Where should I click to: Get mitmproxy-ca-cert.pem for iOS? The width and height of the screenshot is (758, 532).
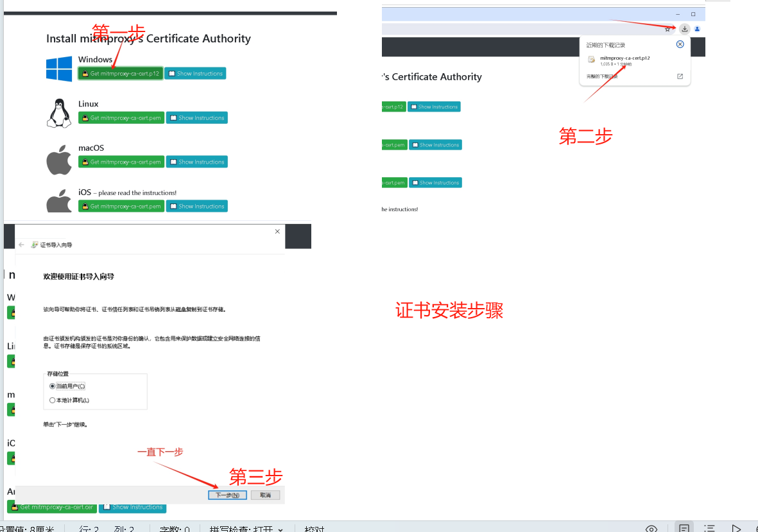[121, 207]
